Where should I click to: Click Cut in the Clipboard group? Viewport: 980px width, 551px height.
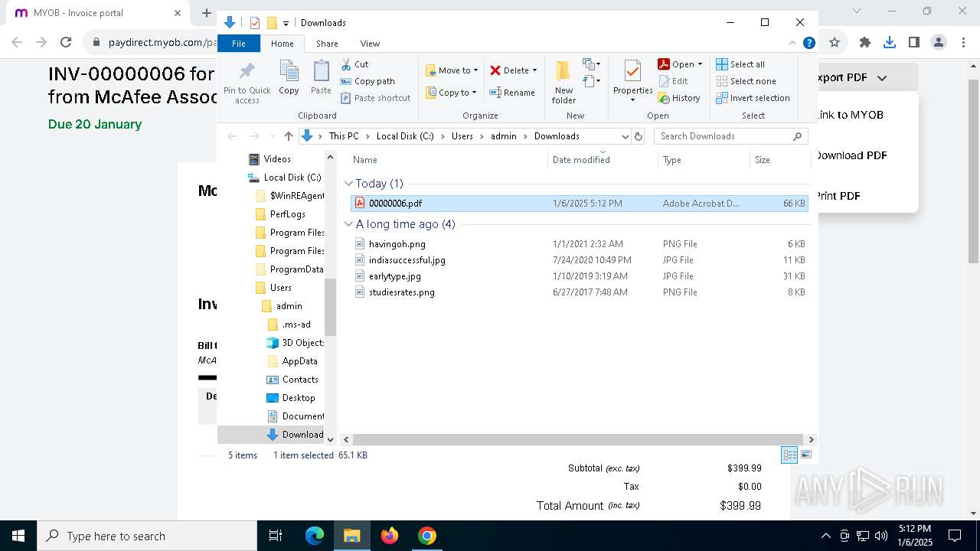(354, 64)
